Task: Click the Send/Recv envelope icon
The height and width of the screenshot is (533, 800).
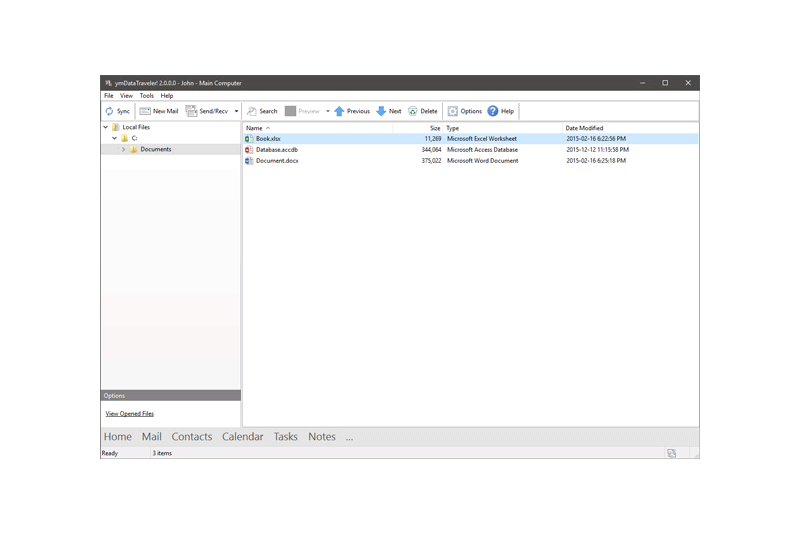Action: [191, 111]
